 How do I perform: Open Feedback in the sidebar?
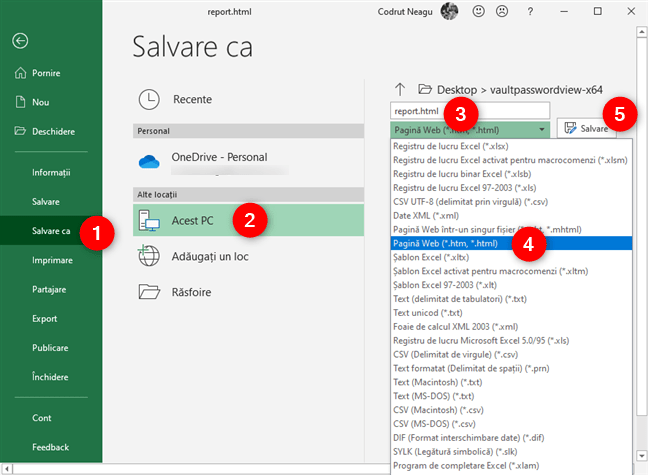[x=51, y=447]
